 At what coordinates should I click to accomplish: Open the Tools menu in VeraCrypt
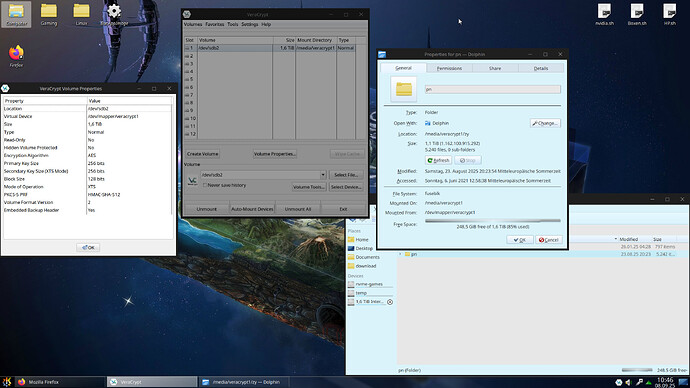click(x=233, y=25)
